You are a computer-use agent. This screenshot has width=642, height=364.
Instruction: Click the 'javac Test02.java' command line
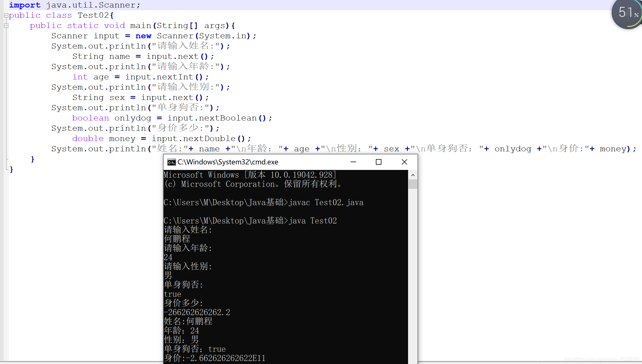coord(326,203)
